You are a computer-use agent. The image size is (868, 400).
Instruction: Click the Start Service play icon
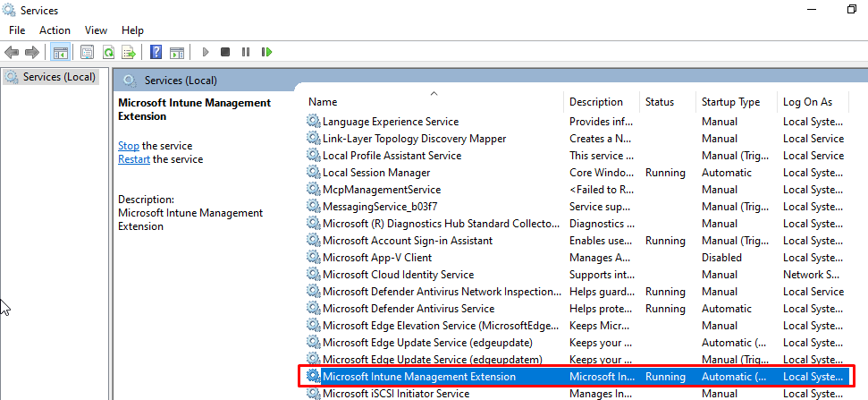206,52
